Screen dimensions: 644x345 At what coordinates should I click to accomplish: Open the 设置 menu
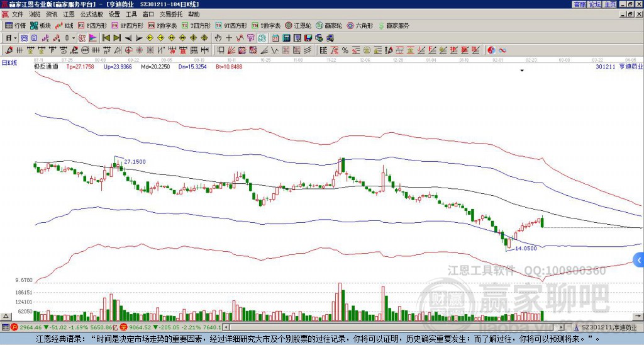tap(114, 14)
